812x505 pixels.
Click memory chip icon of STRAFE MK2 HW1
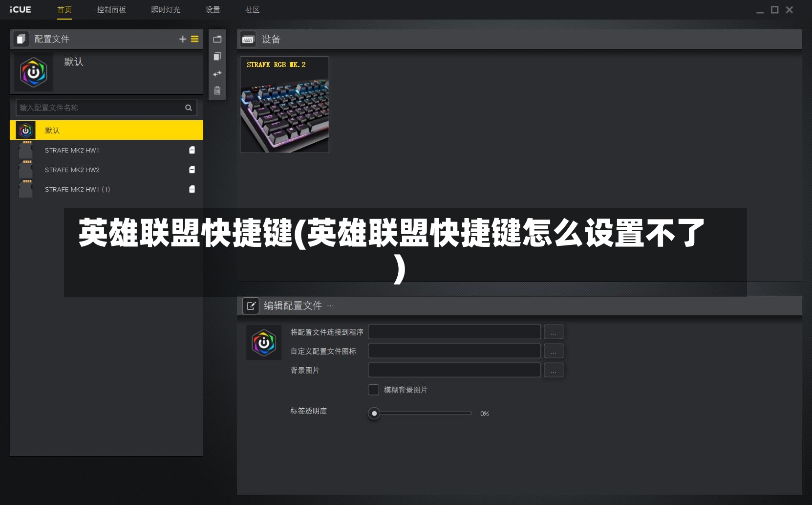25,150
